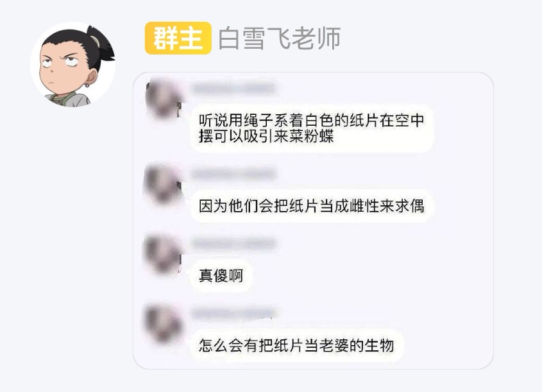Image resolution: width=542 pixels, height=392 pixels.
Task: Tap the yellow 群主 badge
Action: coord(178,38)
